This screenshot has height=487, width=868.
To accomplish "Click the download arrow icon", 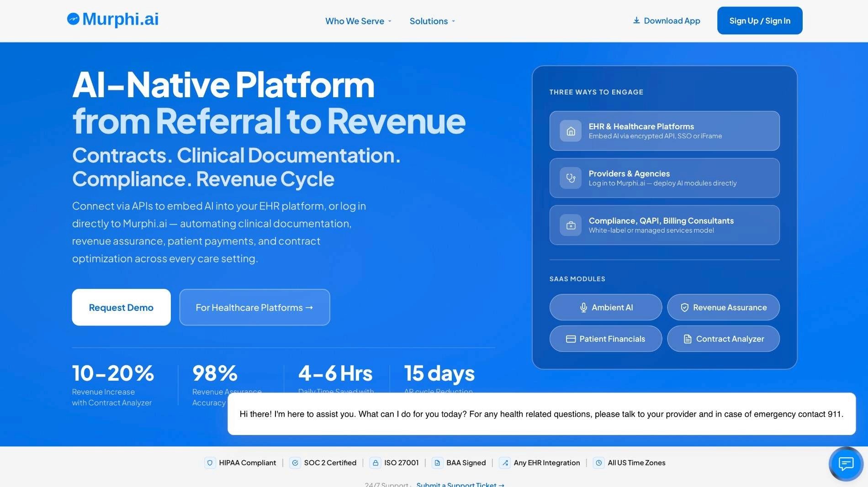I will pyautogui.click(x=636, y=21).
